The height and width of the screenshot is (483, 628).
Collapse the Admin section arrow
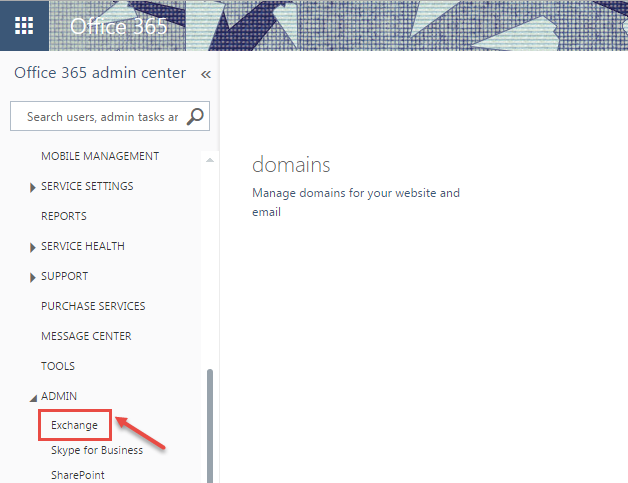coord(33,398)
